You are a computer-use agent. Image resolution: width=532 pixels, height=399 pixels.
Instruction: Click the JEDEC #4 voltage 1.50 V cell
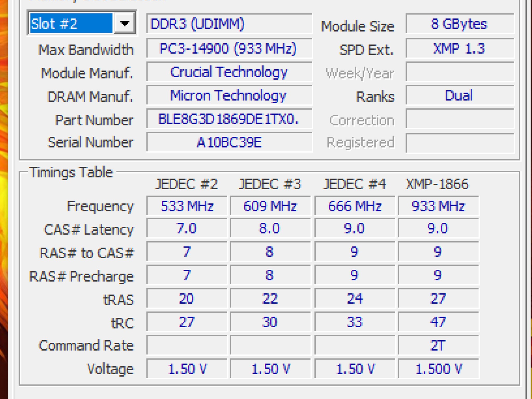click(x=355, y=369)
